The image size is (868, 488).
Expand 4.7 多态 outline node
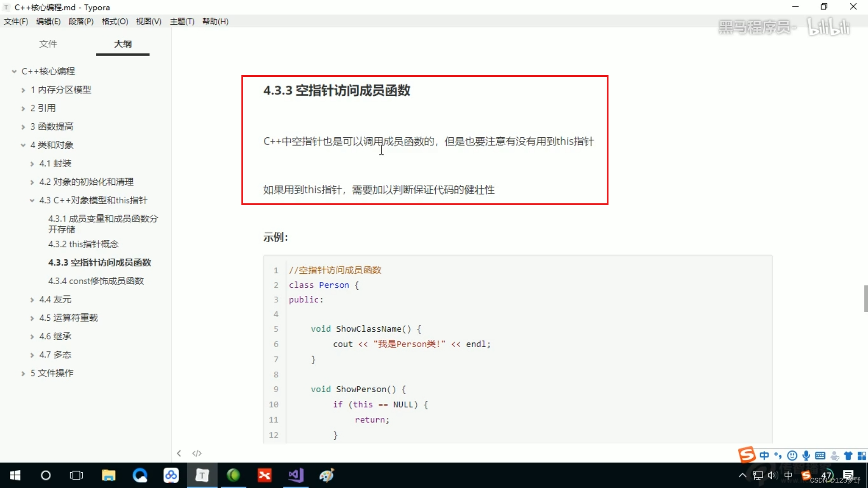click(32, 355)
